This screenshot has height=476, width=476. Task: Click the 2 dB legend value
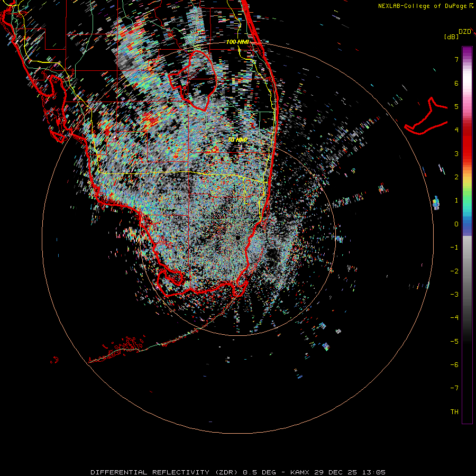(x=456, y=177)
